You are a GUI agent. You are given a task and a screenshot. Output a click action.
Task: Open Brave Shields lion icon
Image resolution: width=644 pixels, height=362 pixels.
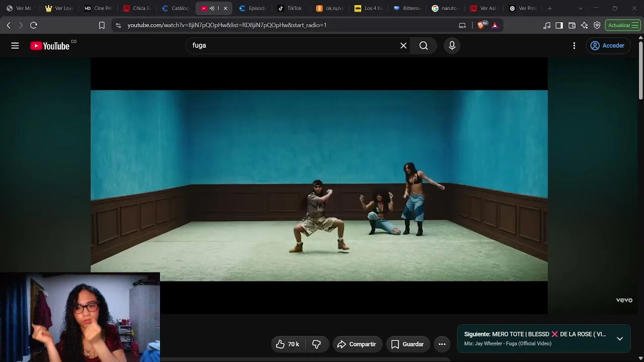click(x=481, y=25)
